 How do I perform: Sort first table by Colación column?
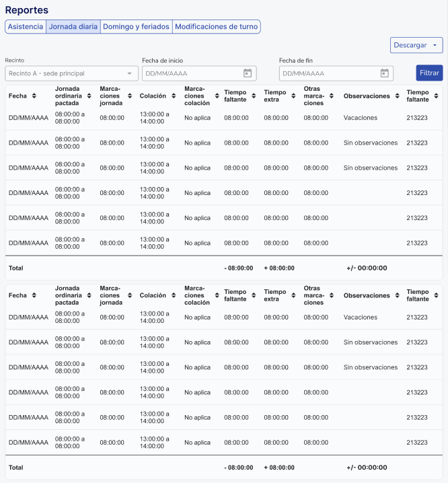[173, 96]
